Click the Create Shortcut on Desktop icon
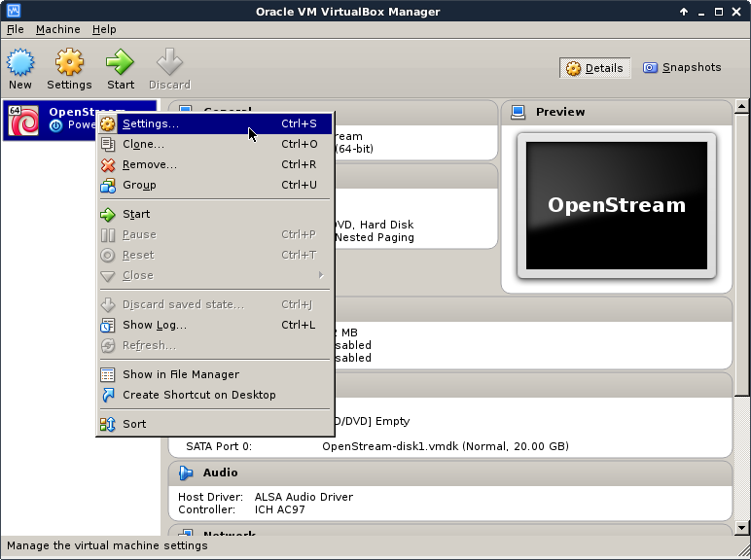The height and width of the screenshot is (560, 751). [108, 395]
